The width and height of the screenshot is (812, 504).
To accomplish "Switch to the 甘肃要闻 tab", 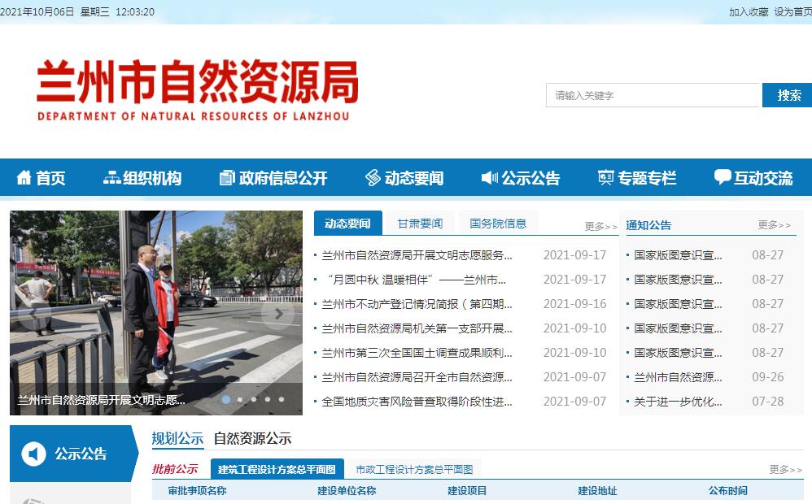I will (x=420, y=224).
